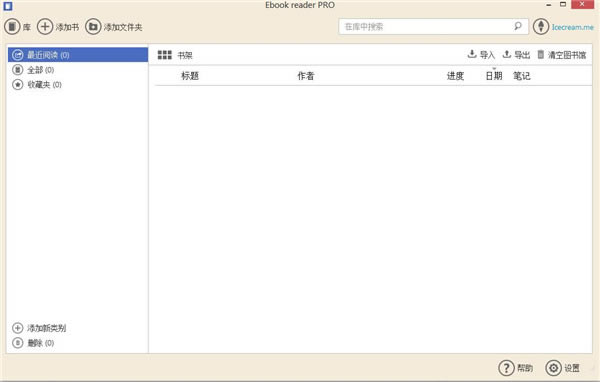Click the app icon in title bar
The width and height of the screenshot is (600, 382).
pos(8,6)
